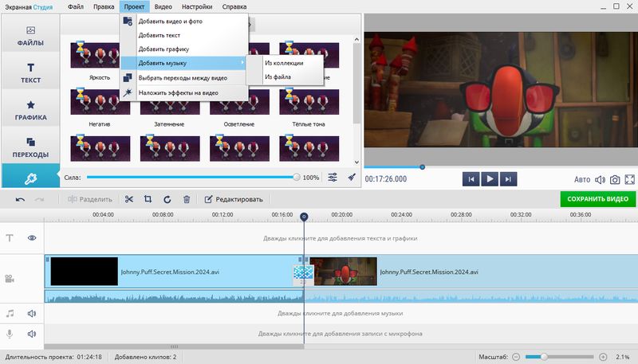Mute the music track speaker
Viewport: 638px width, 364px height.
pos(33,314)
